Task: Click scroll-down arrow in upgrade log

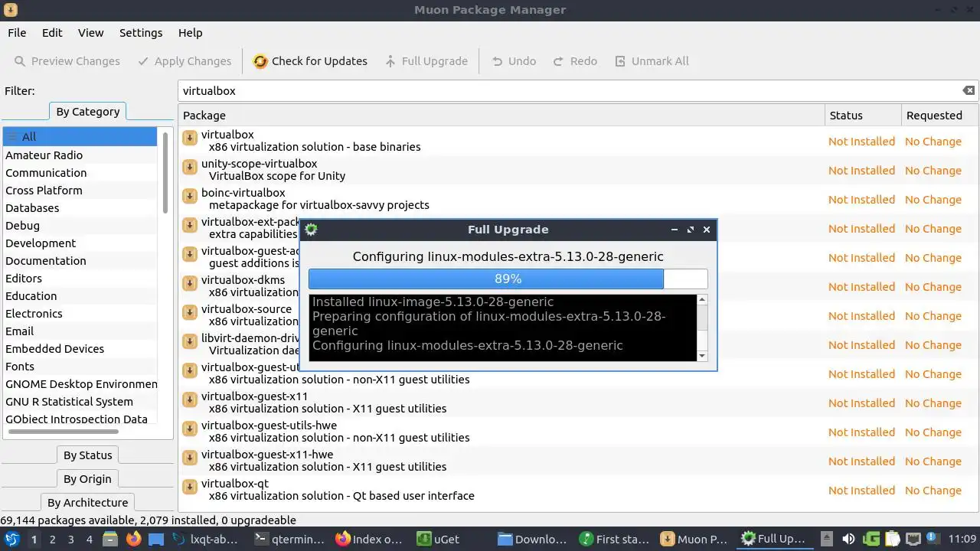Action: point(702,356)
